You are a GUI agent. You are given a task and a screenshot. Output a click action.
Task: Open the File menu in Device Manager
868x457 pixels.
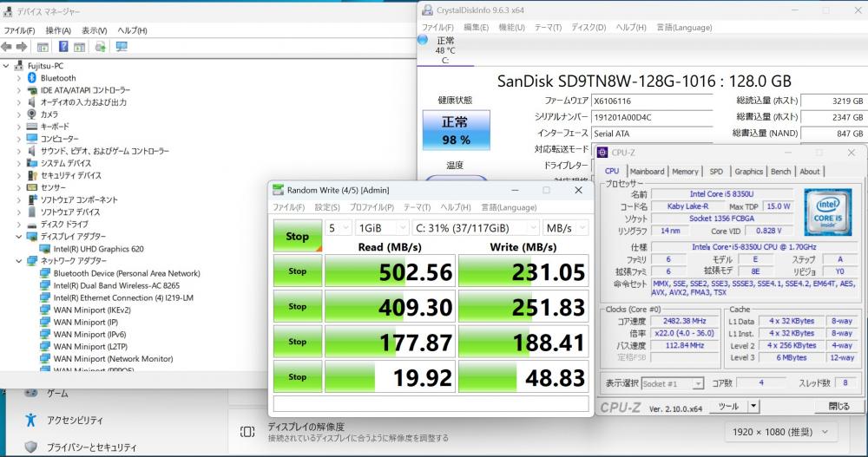click(x=19, y=30)
